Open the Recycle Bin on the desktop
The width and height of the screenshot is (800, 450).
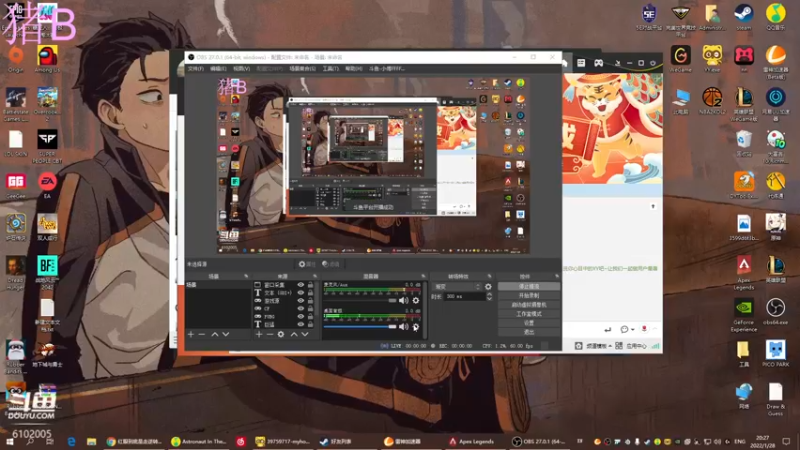tap(744, 143)
